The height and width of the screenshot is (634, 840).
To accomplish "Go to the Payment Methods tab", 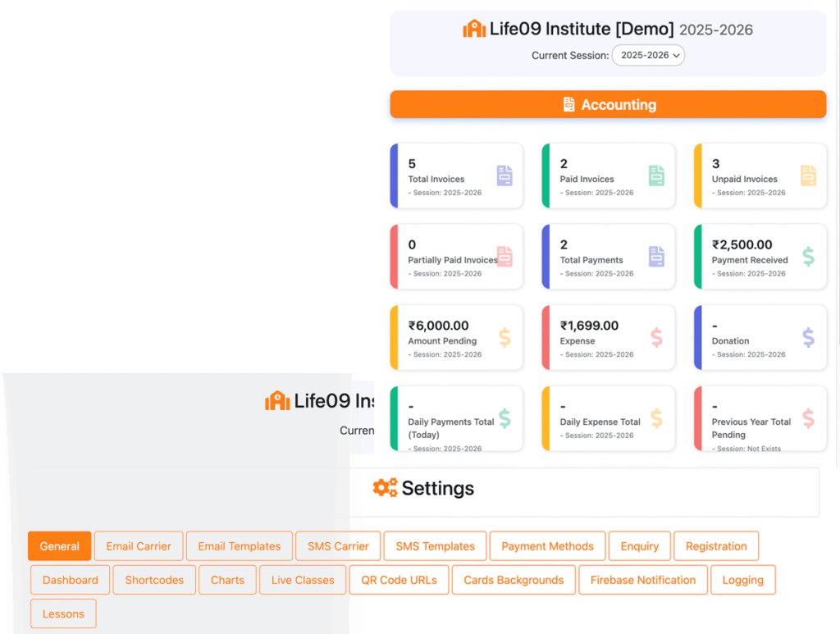I will pyautogui.click(x=547, y=546).
